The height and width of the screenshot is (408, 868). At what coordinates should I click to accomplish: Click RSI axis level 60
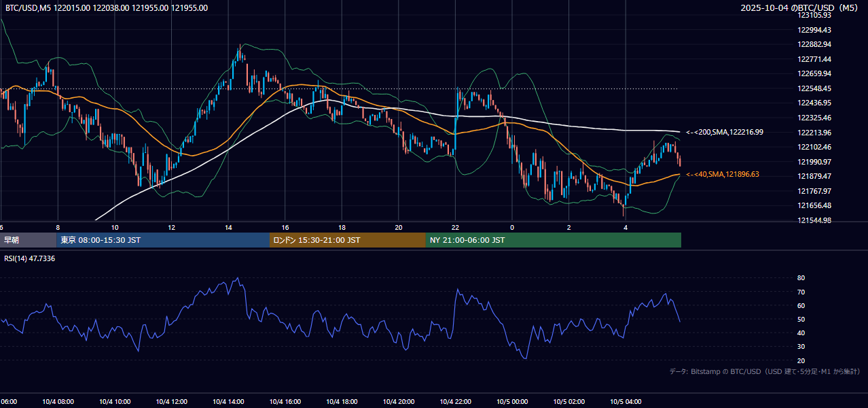[801, 305]
